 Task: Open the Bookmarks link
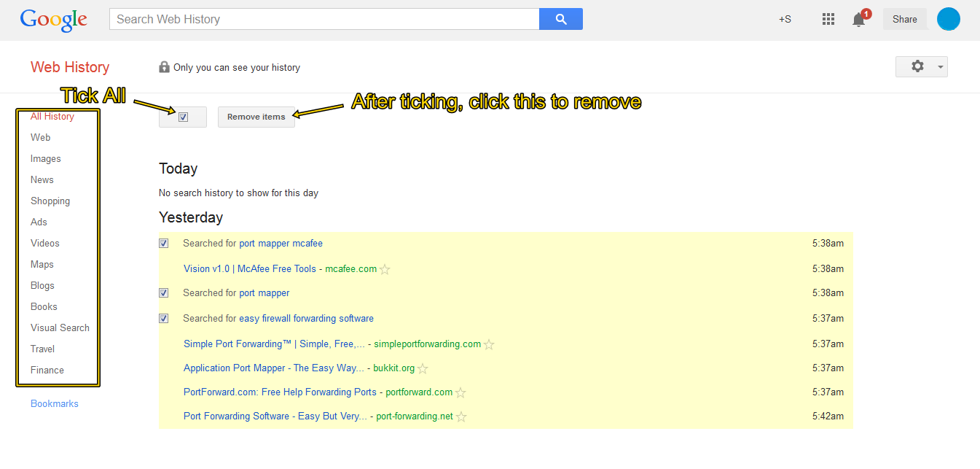coord(55,404)
